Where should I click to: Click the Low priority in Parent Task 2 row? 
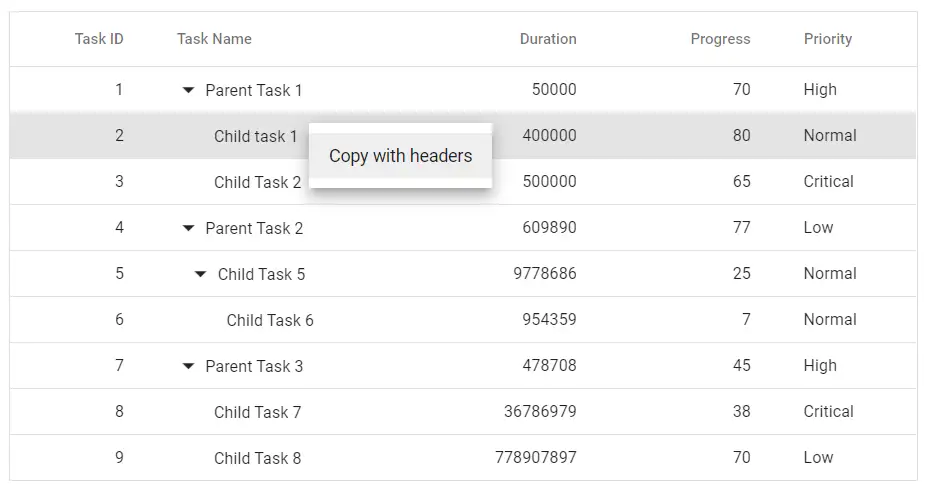pos(819,228)
